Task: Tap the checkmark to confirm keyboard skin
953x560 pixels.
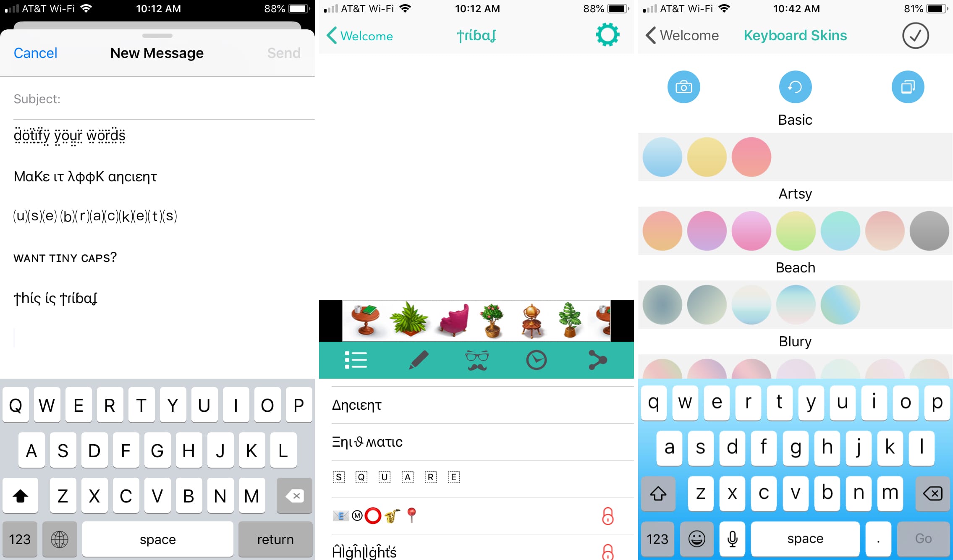Action: click(916, 36)
